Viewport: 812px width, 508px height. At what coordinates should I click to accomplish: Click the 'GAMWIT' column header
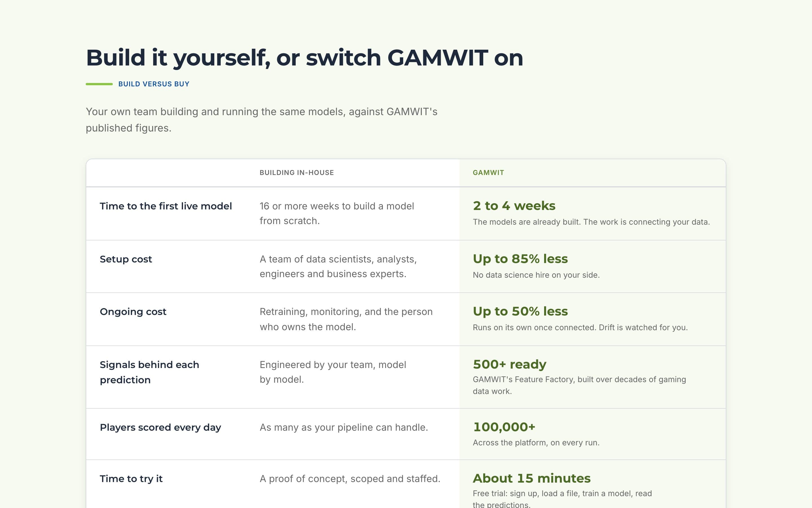(488, 173)
